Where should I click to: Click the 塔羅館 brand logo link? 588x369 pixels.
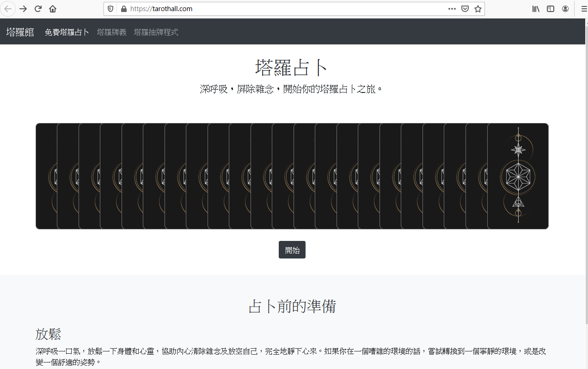tap(20, 32)
